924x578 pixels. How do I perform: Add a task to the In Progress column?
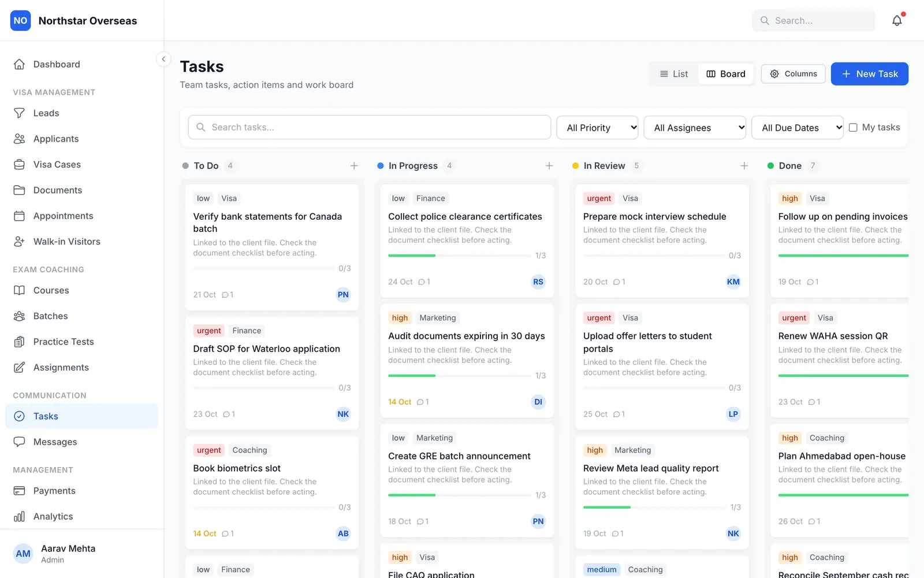click(x=549, y=166)
